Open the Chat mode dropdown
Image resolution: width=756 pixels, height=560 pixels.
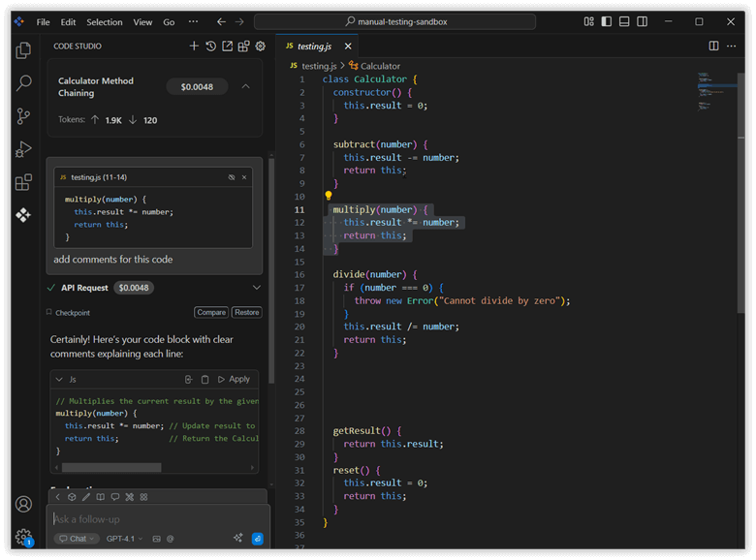77,539
